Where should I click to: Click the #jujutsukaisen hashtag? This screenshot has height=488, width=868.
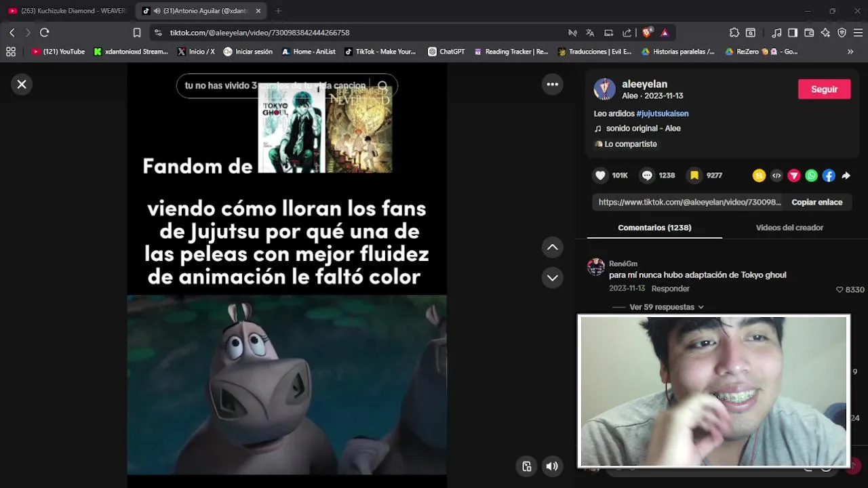pyautogui.click(x=663, y=114)
